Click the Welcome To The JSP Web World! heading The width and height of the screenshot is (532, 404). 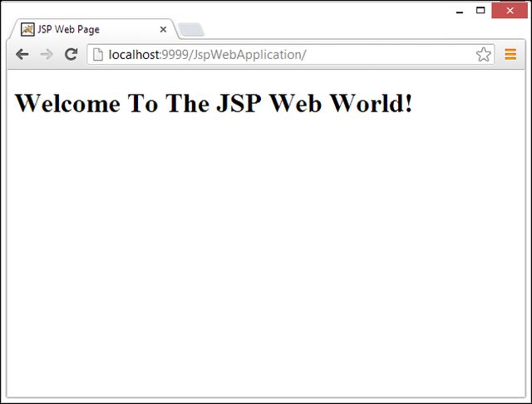[214, 103]
